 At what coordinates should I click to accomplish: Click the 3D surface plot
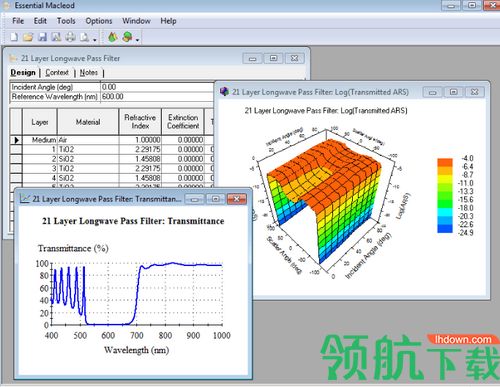[325, 203]
